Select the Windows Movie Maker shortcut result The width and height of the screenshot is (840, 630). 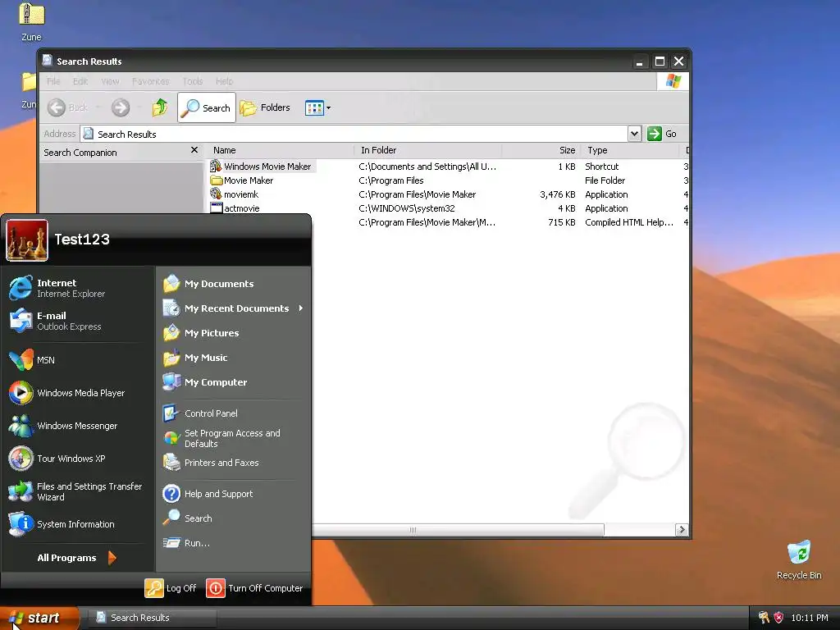[x=262, y=167]
